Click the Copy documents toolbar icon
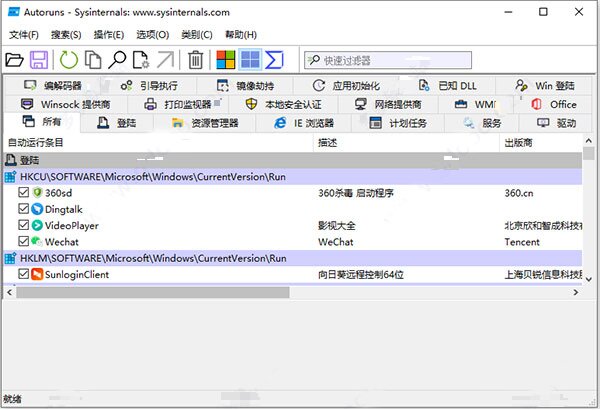 coord(93,60)
